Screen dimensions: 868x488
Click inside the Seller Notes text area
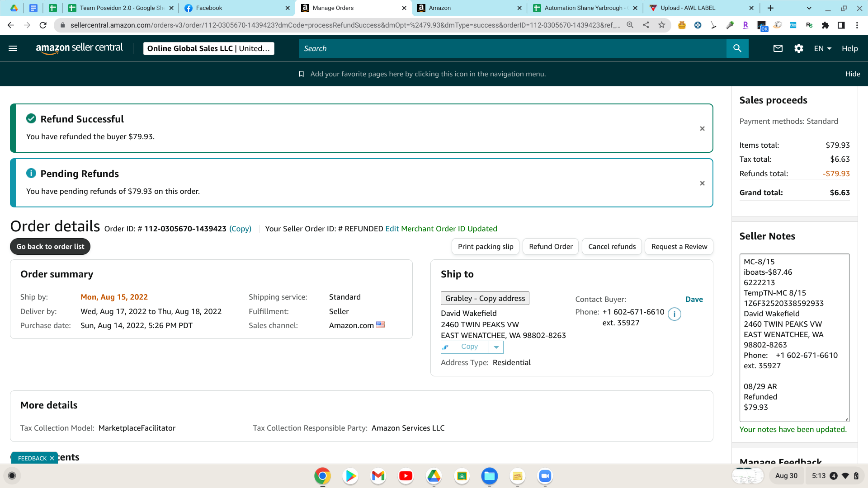pyautogui.click(x=794, y=338)
